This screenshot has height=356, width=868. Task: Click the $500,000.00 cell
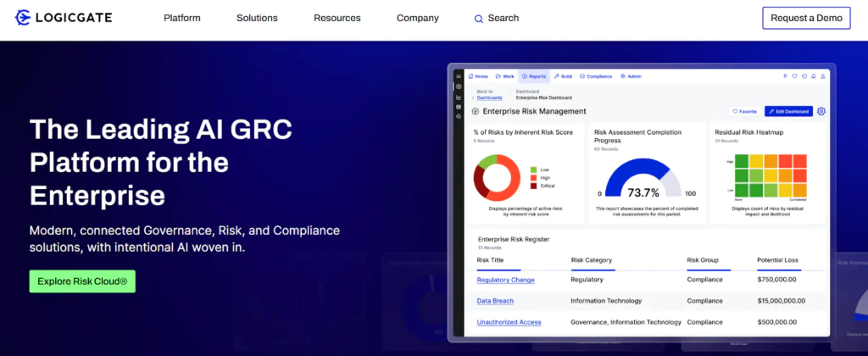pyautogui.click(x=777, y=322)
